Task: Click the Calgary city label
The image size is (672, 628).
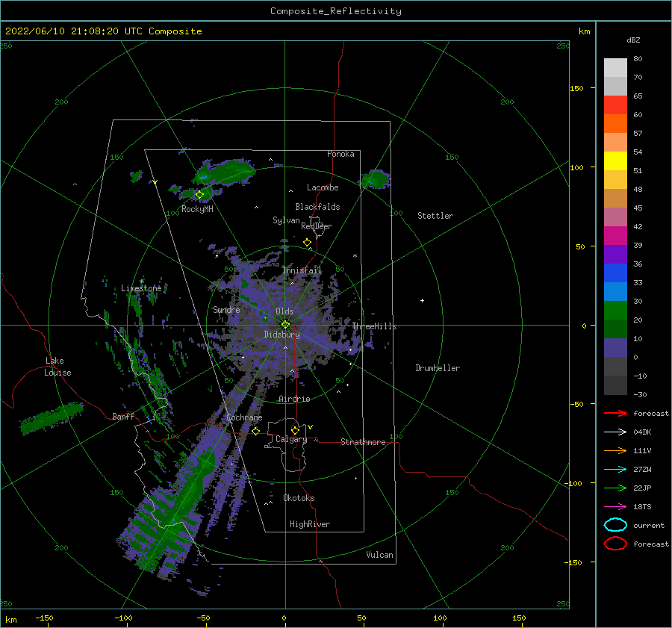Action: point(291,439)
